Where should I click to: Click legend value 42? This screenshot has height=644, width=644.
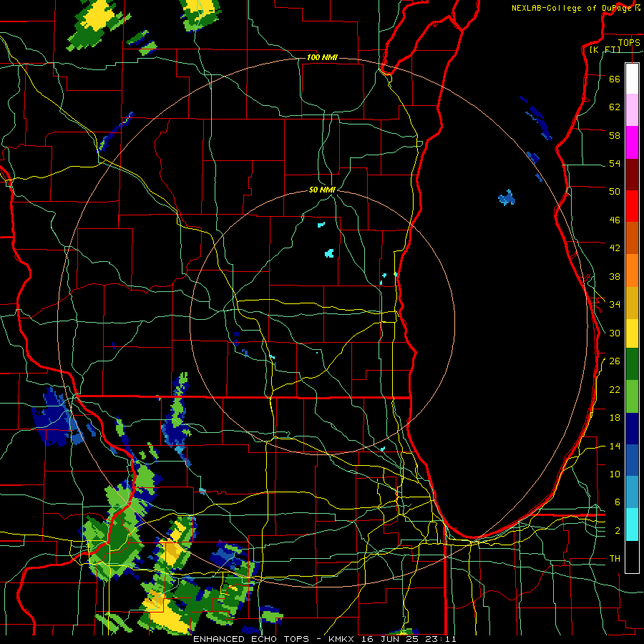615,248
